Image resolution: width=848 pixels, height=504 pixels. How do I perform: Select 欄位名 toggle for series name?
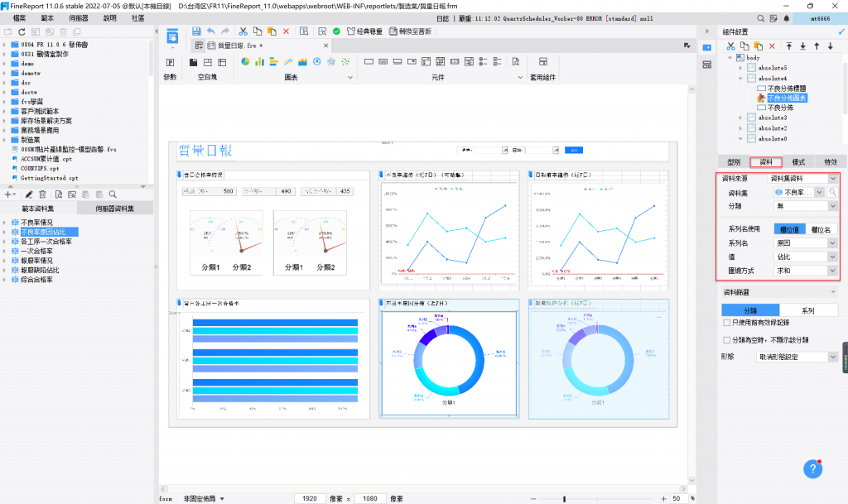click(821, 229)
